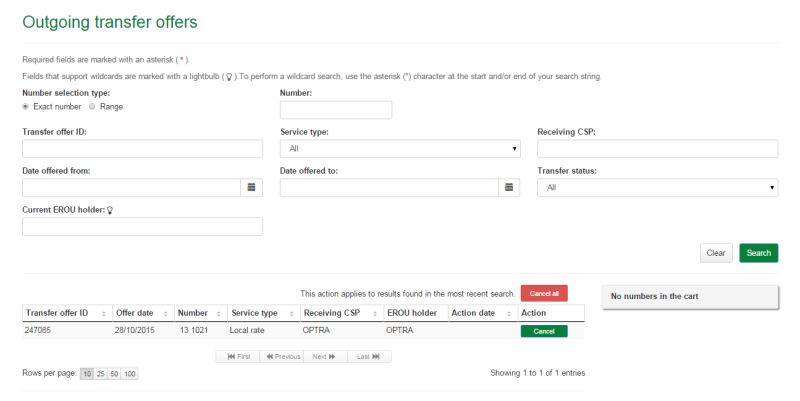The width and height of the screenshot is (800, 401).
Task: Go to First page of results
Action: pos(238,357)
